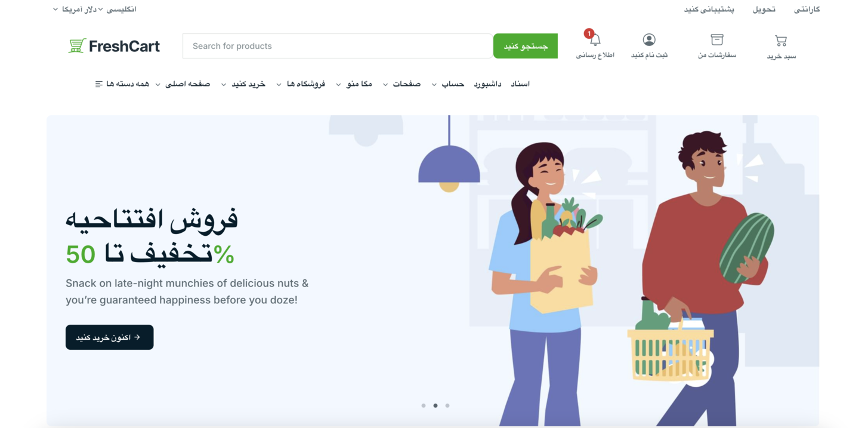Expand the فروشگاه ها menu dropdown

click(x=301, y=84)
